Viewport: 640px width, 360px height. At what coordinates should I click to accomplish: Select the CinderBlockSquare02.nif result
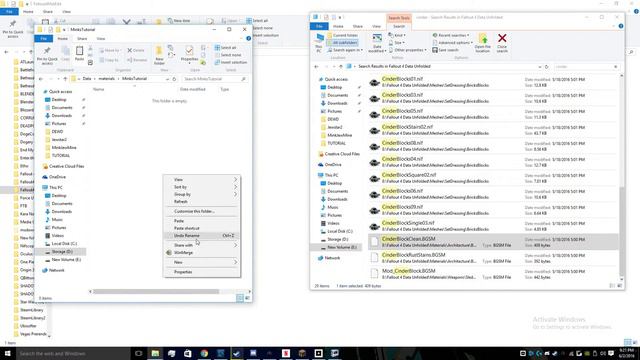[493, 178]
